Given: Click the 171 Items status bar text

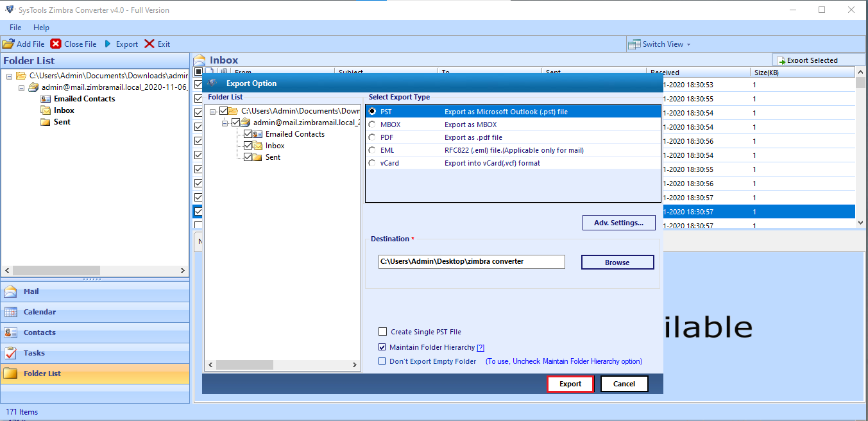Looking at the screenshot, I should coord(22,412).
